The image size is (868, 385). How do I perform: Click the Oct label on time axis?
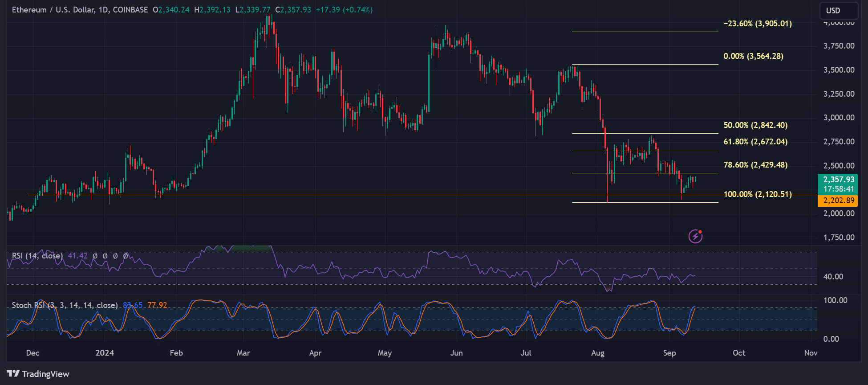(739, 353)
